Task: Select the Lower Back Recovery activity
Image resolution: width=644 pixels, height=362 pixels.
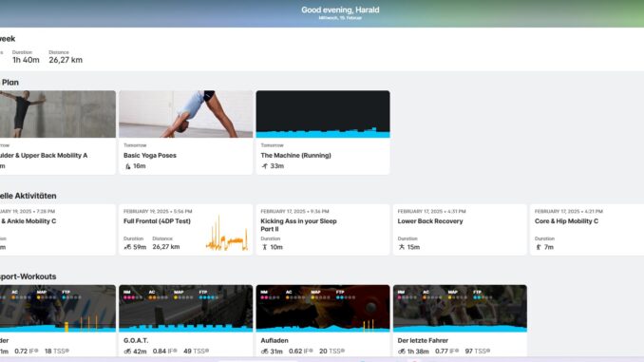Action: [x=460, y=230]
